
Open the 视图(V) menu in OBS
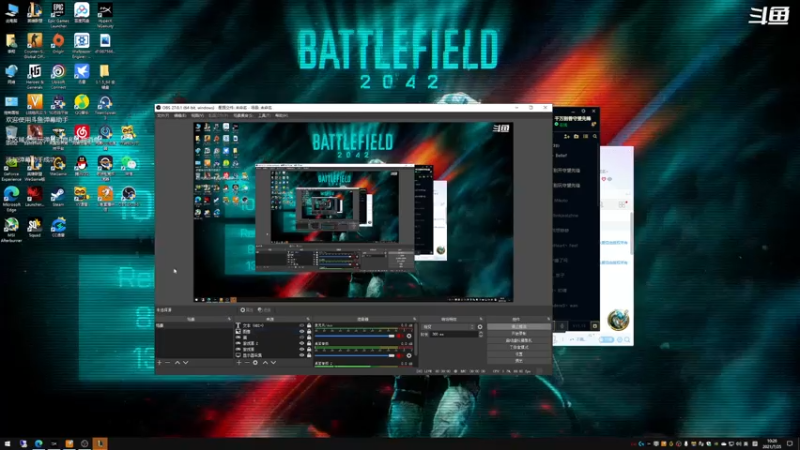[197, 116]
